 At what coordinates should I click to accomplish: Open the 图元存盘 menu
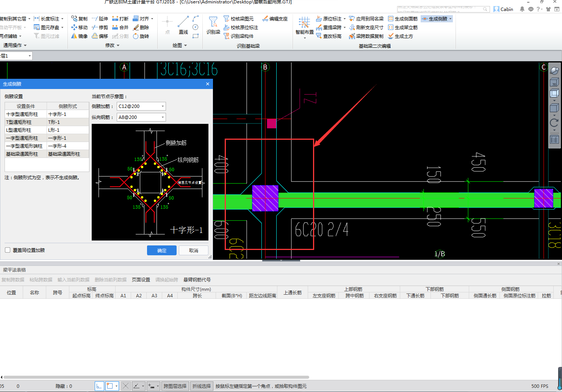point(49,27)
